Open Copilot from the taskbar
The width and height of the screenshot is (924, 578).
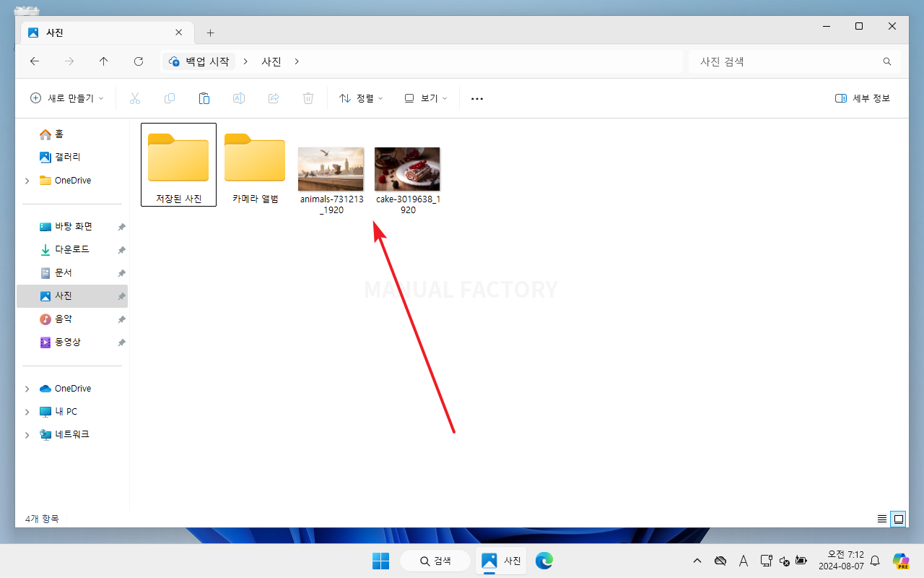(900, 561)
